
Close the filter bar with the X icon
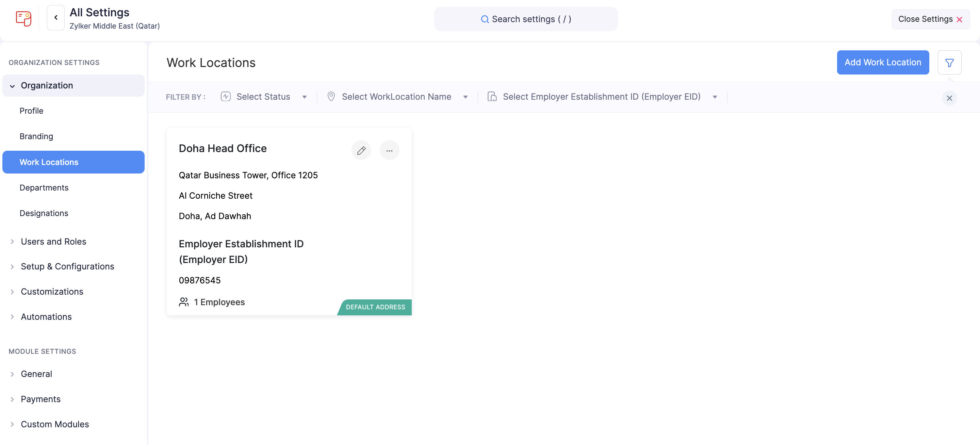pos(949,98)
